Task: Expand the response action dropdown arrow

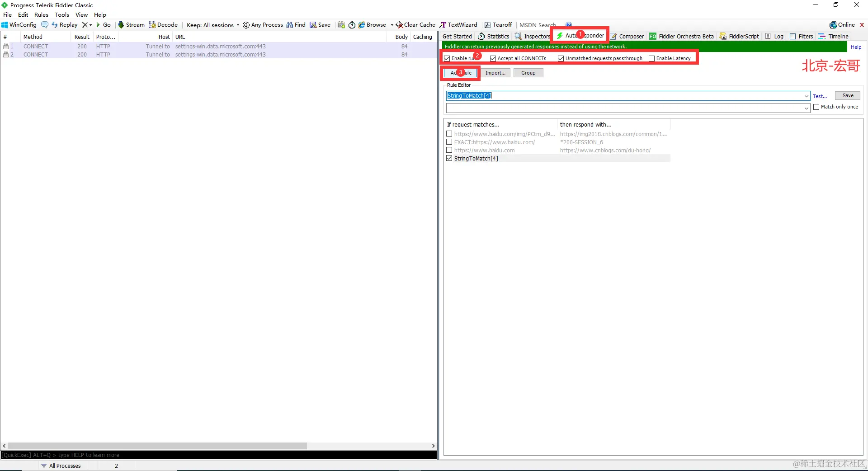Action: (x=807, y=108)
